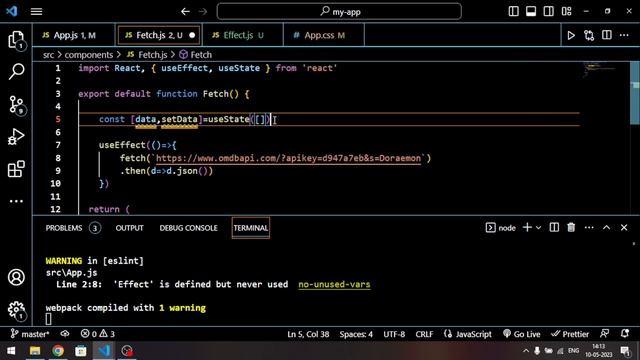The width and height of the screenshot is (640, 360).
Task: Start Go Live server
Action: [x=521, y=334]
